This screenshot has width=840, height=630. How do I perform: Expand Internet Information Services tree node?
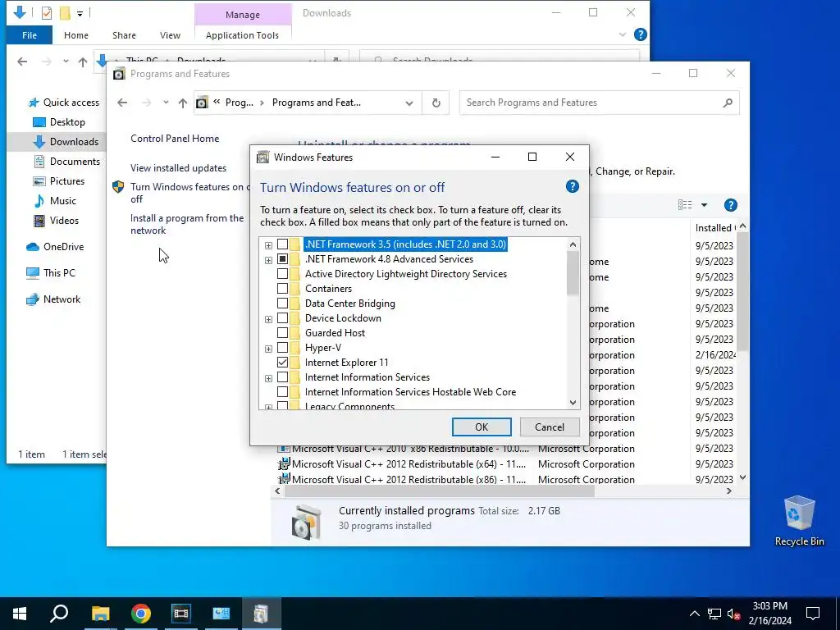[268, 378]
